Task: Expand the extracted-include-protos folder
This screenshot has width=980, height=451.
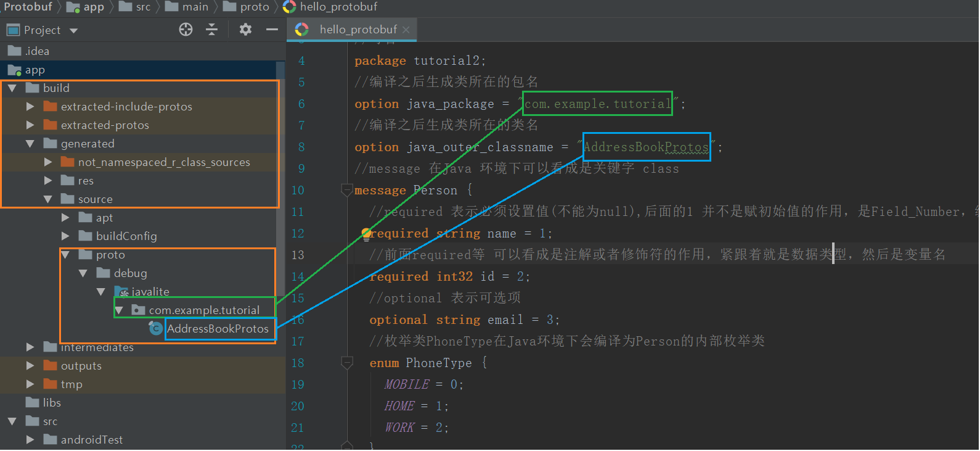Action: [30, 107]
